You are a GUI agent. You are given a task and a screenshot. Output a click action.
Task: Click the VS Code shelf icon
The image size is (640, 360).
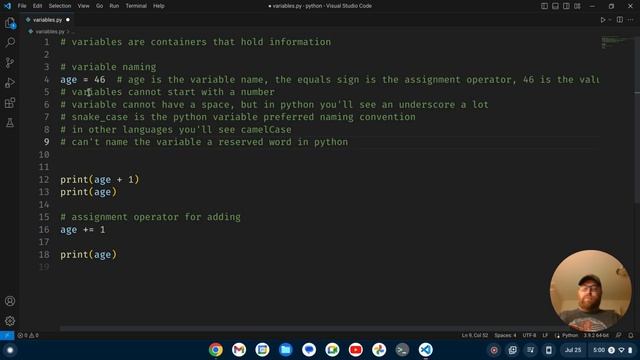click(x=425, y=350)
